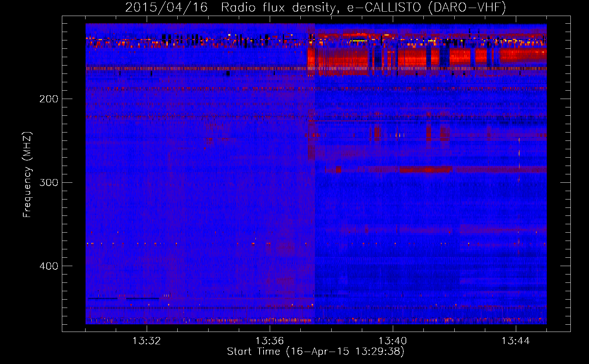
Task: Click the 13:44 time tick label
Action: point(516,341)
